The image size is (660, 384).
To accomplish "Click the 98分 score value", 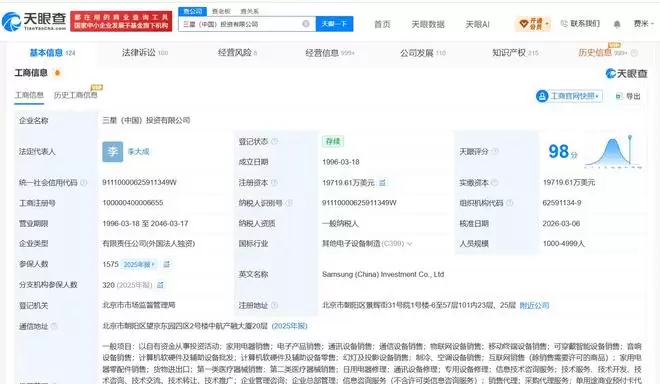I will coord(563,152).
